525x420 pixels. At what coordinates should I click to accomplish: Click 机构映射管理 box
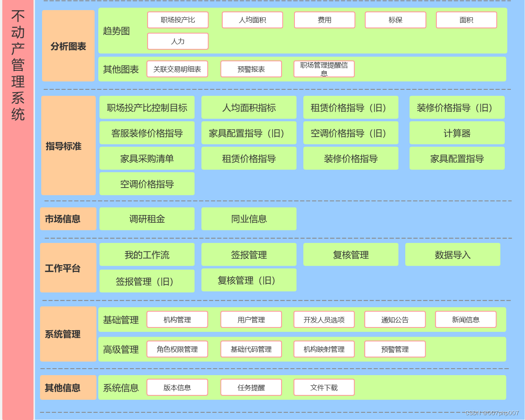(x=324, y=349)
